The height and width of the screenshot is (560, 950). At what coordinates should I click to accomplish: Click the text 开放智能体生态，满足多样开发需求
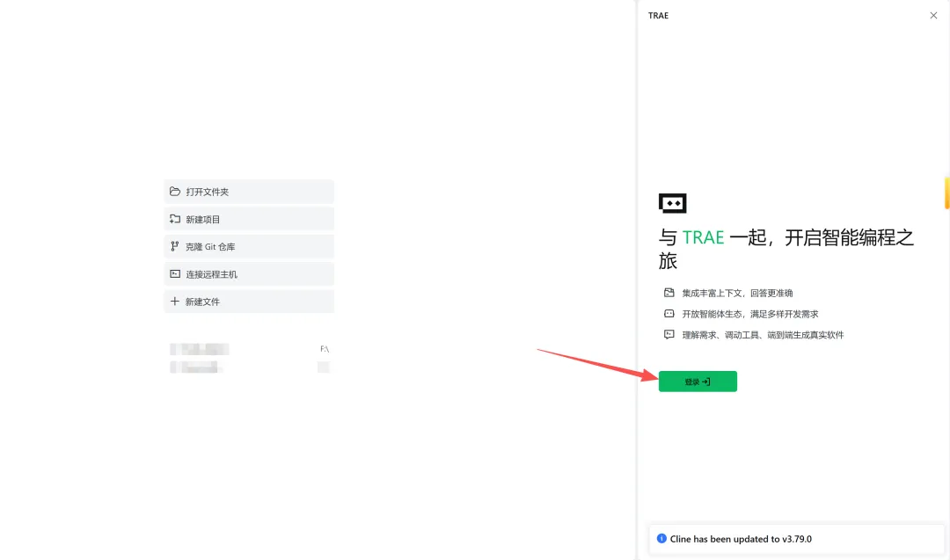(750, 314)
